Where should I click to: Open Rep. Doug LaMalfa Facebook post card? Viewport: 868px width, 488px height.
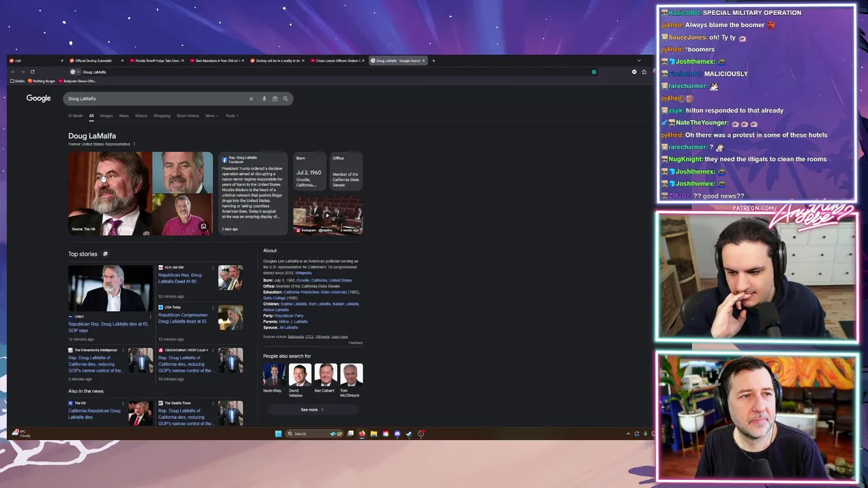point(253,193)
